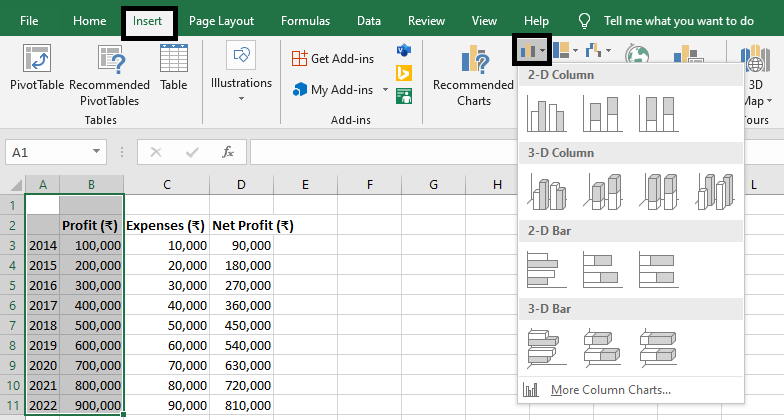Image resolution: width=784 pixels, height=420 pixels.
Task: Select column F header
Action: point(370,185)
